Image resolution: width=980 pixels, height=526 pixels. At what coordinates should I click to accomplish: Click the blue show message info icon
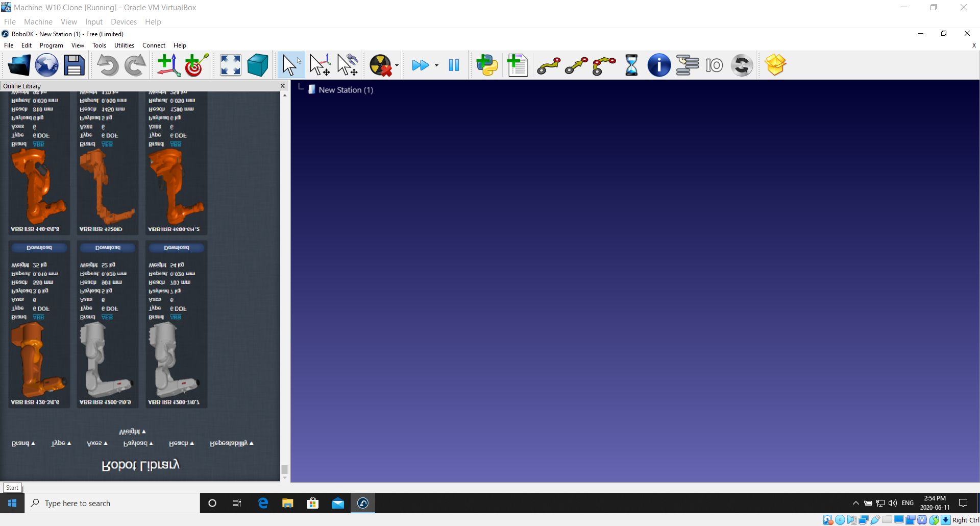[x=659, y=65]
